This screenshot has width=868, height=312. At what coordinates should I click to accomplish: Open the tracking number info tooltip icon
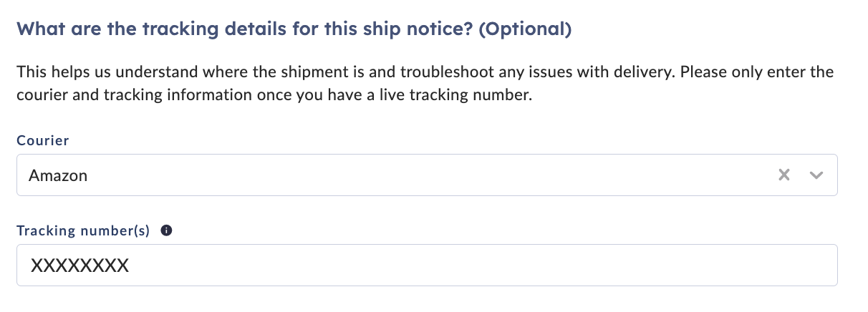pyautogui.click(x=166, y=230)
